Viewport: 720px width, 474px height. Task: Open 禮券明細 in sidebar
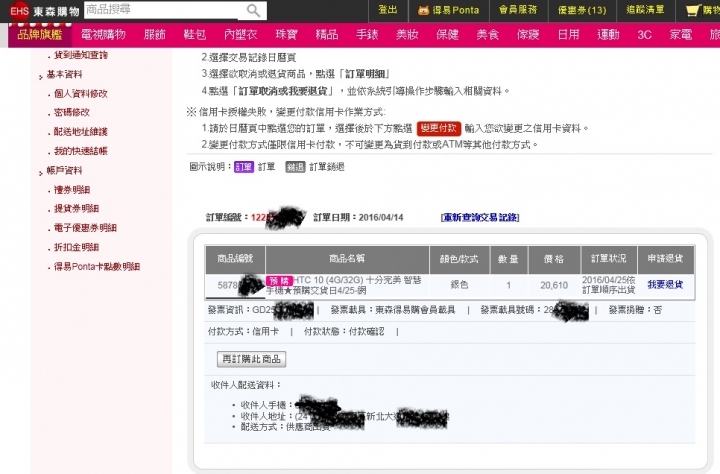(72, 190)
